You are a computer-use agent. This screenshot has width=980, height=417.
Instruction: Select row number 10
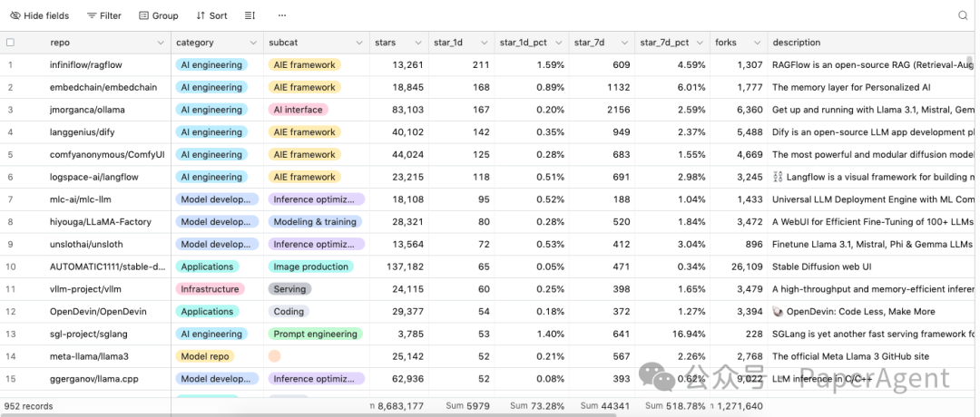[10, 267]
